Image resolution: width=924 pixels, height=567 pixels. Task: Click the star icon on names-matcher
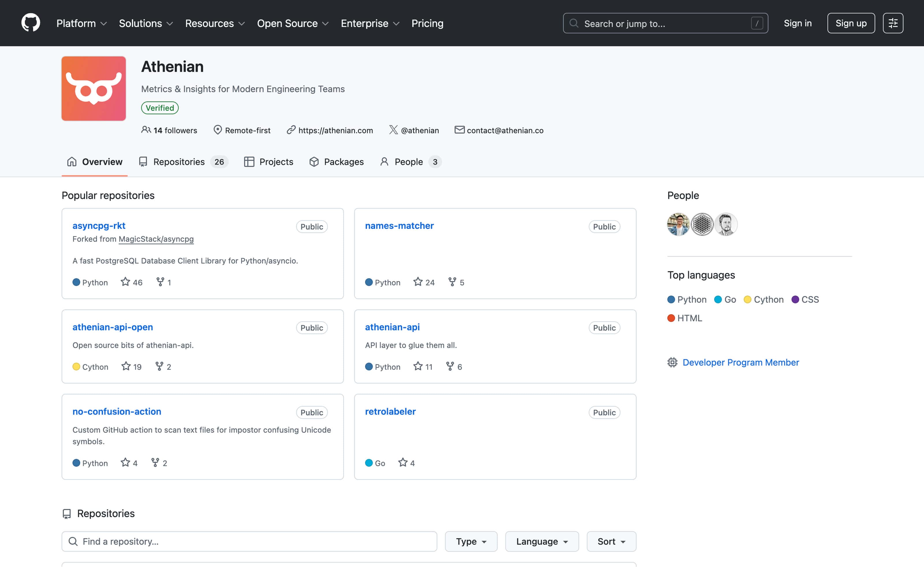[x=418, y=282]
